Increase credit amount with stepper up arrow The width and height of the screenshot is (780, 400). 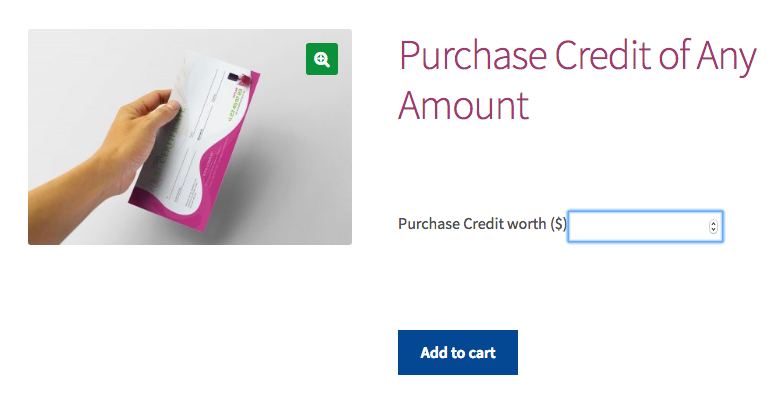pyautogui.click(x=713, y=222)
